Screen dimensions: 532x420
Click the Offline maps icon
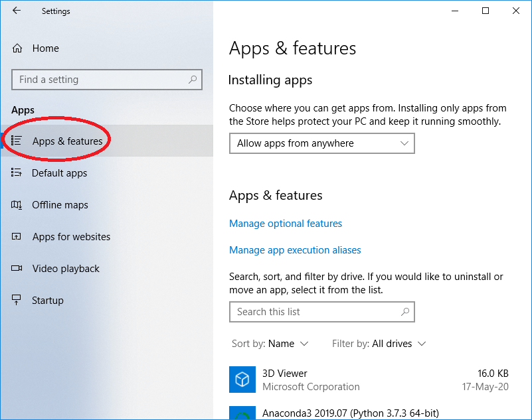17,205
